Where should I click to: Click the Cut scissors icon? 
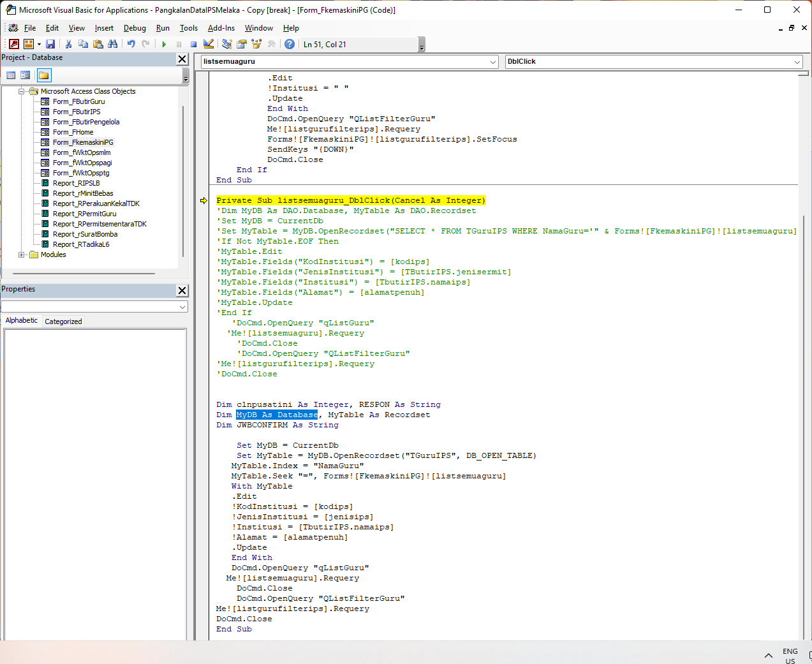point(68,44)
